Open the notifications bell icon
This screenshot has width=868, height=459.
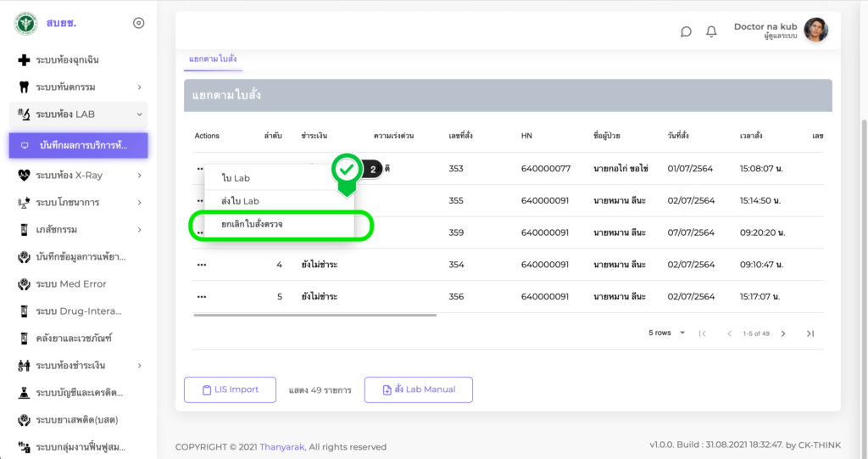pos(711,31)
